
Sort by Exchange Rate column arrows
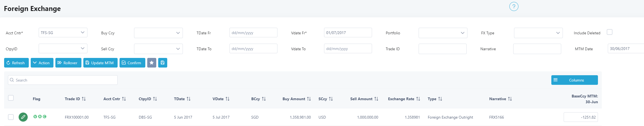tap(418, 99)
